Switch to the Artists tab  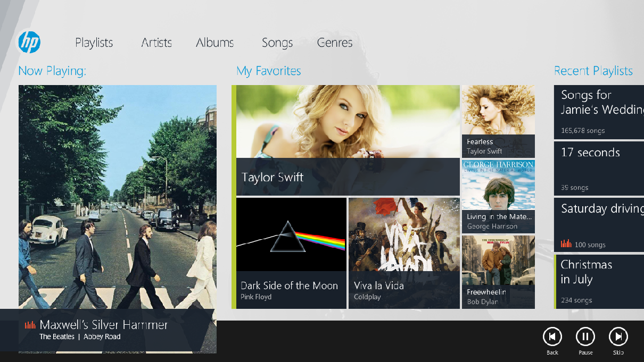[156, 43]
